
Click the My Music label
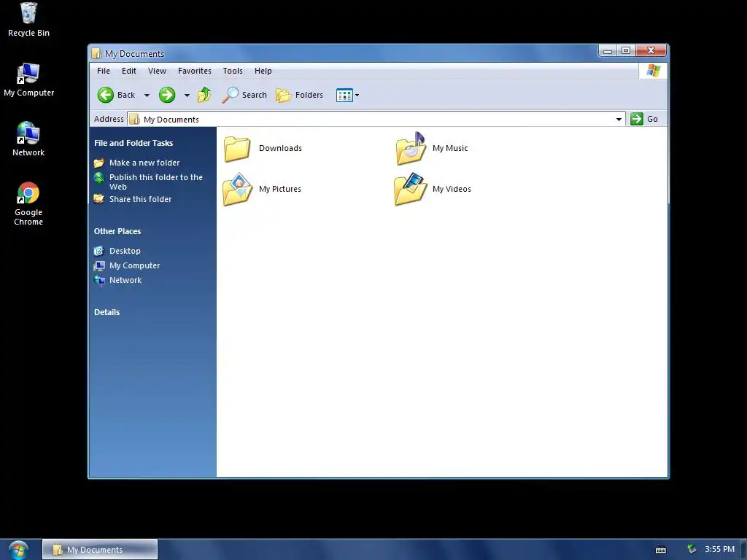coord(450,148)
